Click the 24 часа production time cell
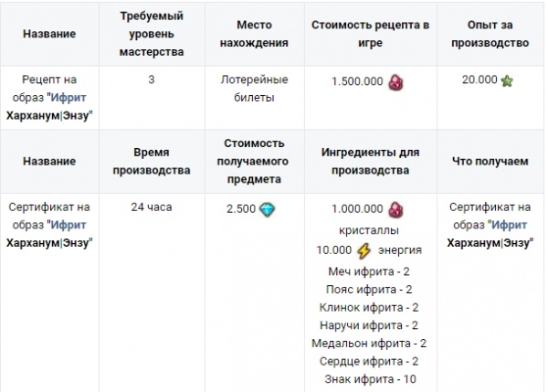Image resolution: width=548 pixels, height=392 pixels. (x=152, y=207)
